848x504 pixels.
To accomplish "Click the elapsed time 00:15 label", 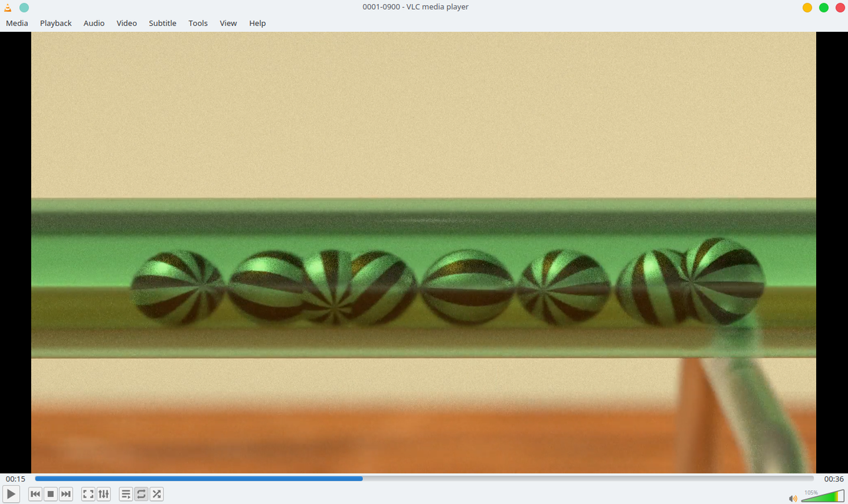I will pos(15,479).
